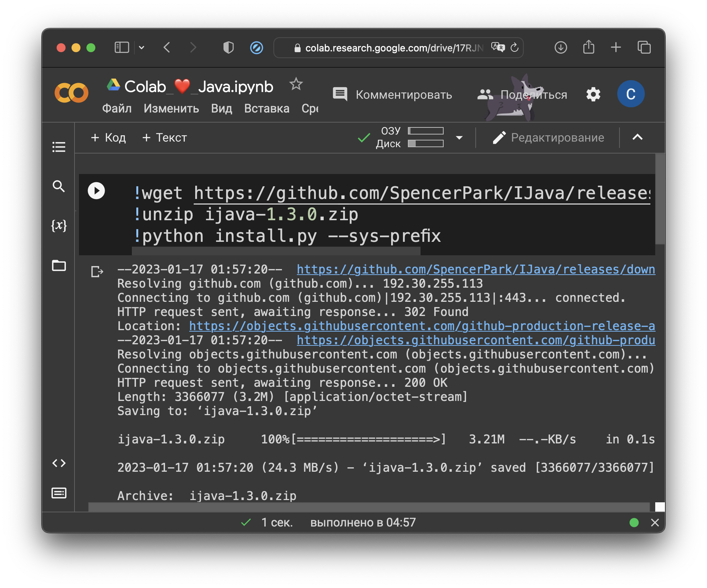Open the files folder panel

pos(59,266)
